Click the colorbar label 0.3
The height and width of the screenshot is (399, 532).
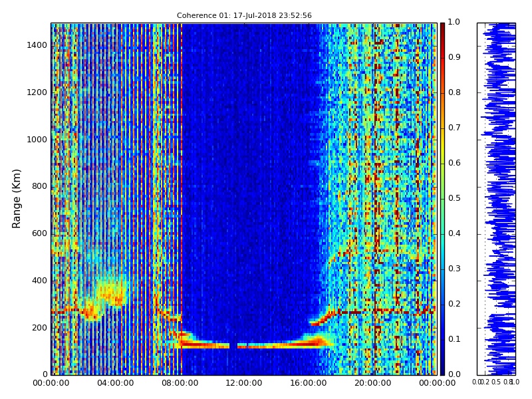coord(454,269)
